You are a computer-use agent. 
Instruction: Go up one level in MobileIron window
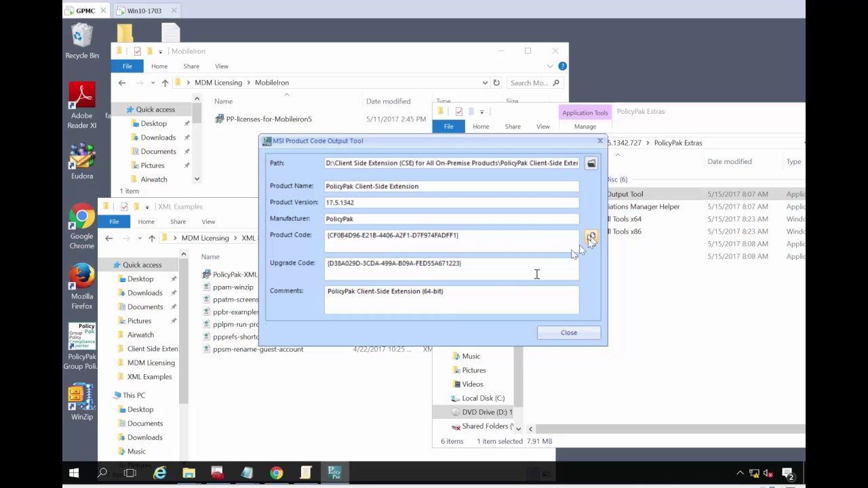[x=165, y=83]
